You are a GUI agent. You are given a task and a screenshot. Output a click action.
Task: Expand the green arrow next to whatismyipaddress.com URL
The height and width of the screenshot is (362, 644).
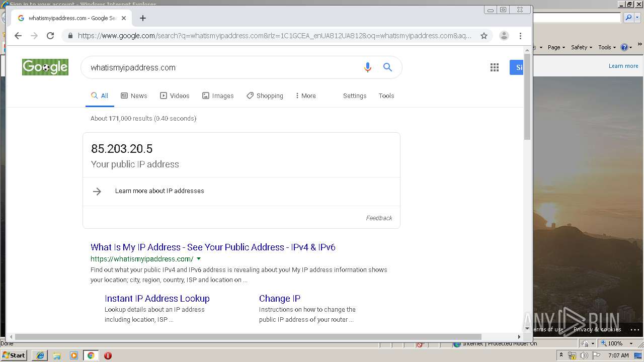199,259
